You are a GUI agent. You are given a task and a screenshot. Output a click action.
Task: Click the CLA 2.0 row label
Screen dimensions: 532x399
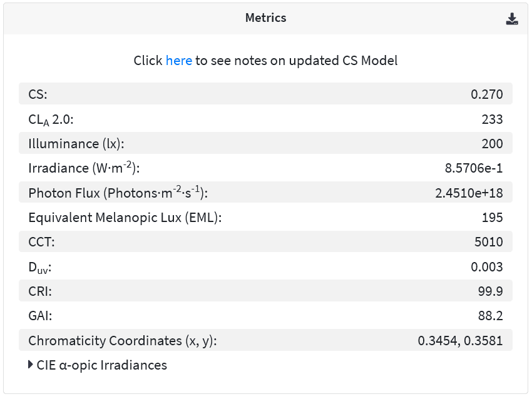(51, 119)
